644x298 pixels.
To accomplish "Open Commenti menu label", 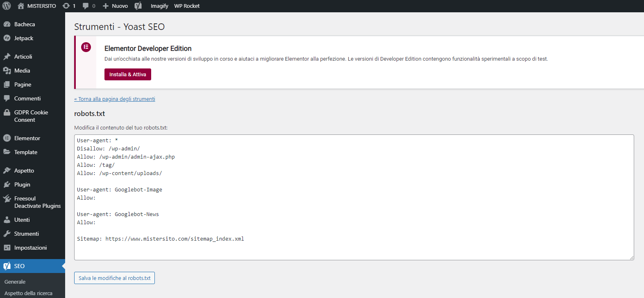I will click(x=27, y=98).
